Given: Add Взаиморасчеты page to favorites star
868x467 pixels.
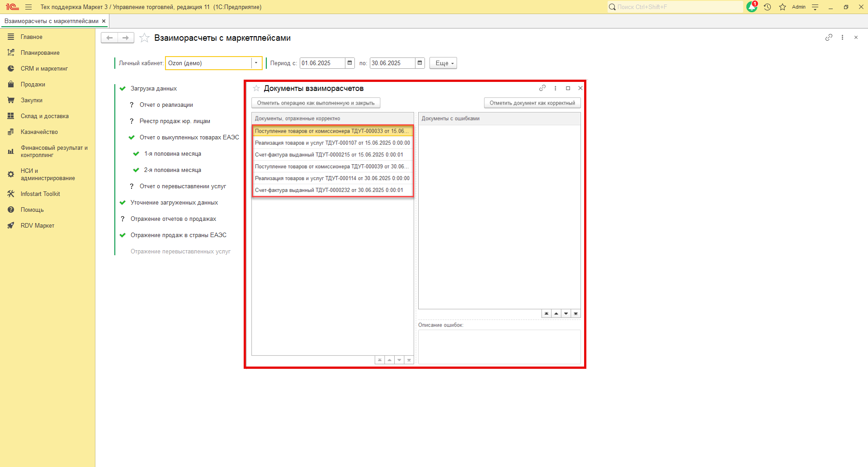Looking at the screenshot, I should [144, 38].
